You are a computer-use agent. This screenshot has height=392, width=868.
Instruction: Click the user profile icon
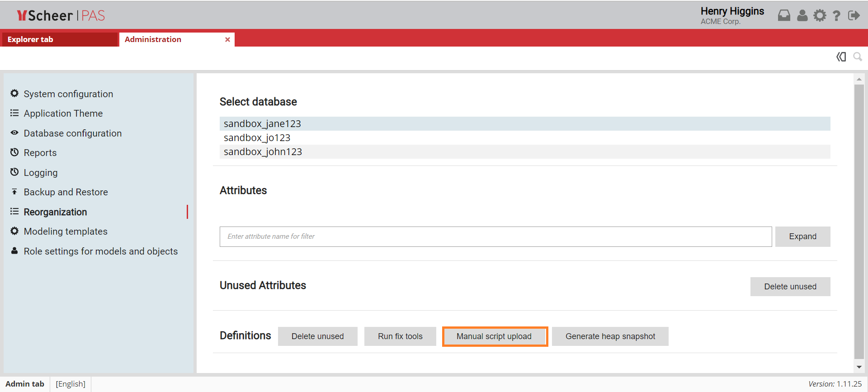802,16
